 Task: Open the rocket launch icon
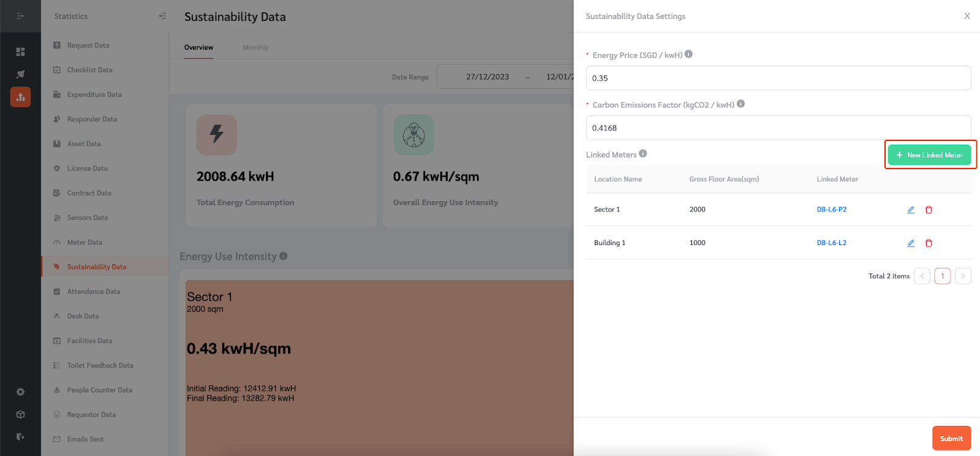pos(20,74)
